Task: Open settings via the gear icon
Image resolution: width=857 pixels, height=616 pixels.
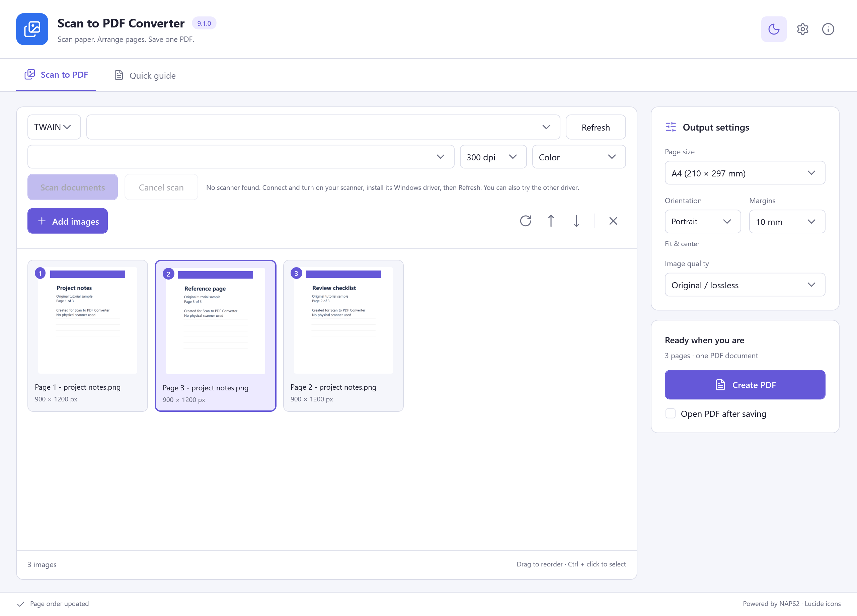Action: [x=802, y=29]
